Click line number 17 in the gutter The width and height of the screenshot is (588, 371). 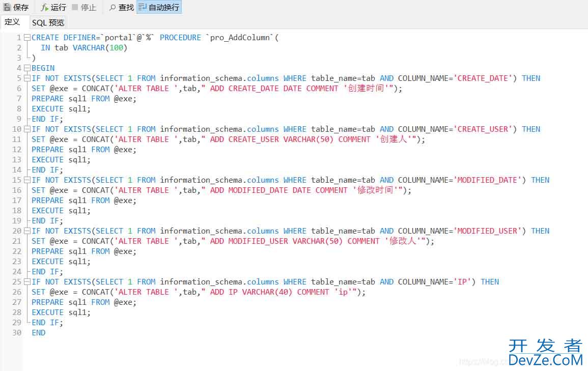point(17,201)
